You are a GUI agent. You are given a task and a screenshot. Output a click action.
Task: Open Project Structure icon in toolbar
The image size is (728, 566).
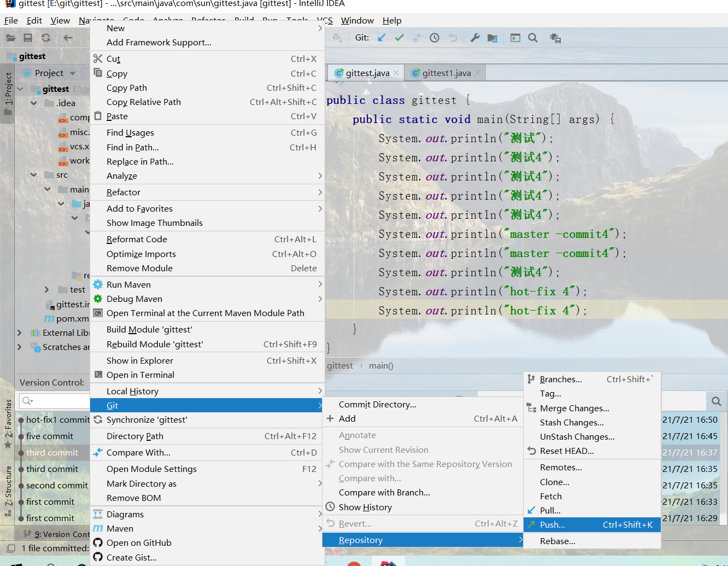pyautogui.click(x=492, y=38)
